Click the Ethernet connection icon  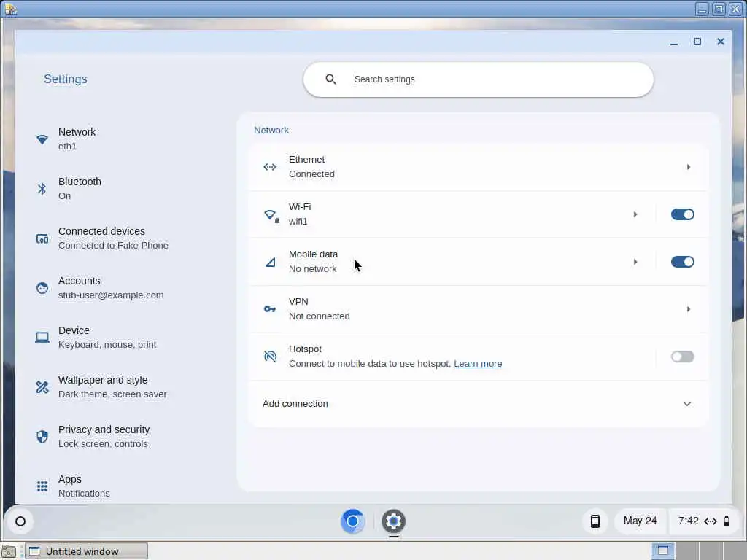point(270,167)
